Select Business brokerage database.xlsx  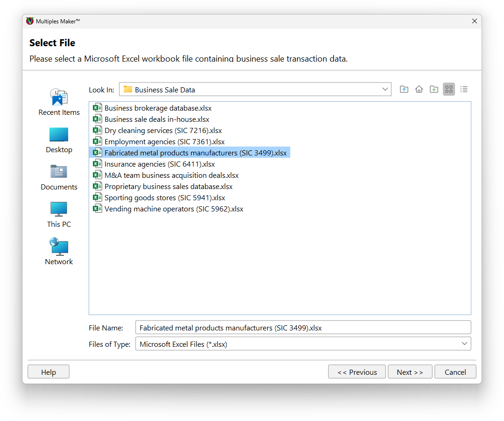pyautogui.click(x=158, y=108)
